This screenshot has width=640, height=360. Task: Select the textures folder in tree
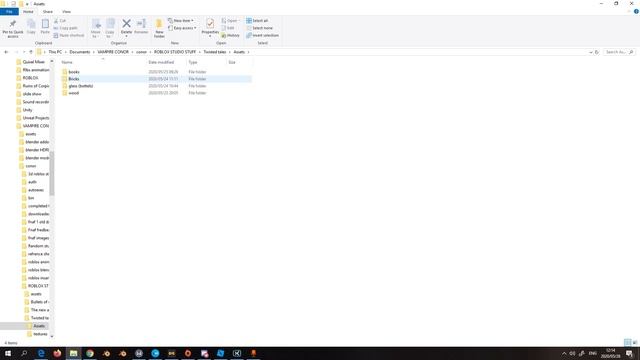click(40, 334)
